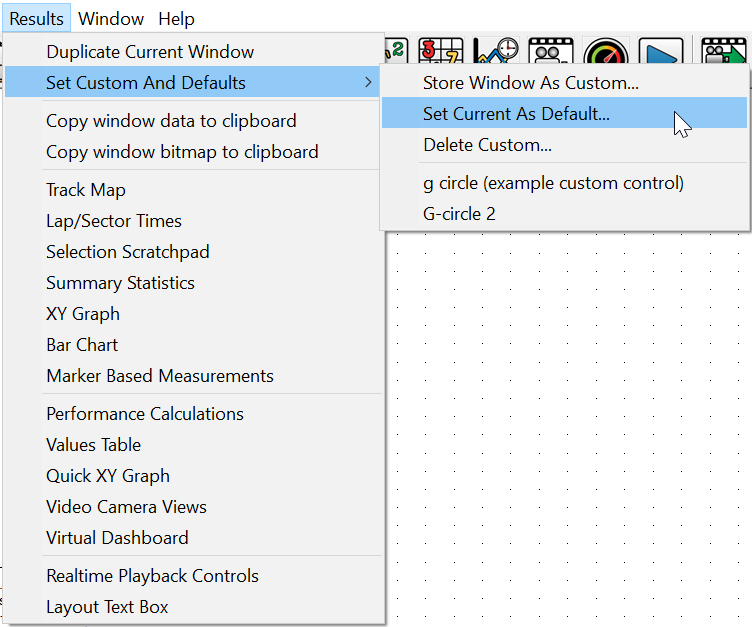
Task: Expand the Set Custom And Defaults submenu arrow
Action: (x=368, y=83)
